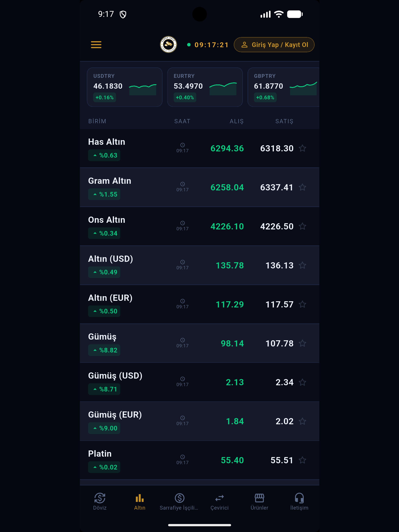The height and width of the screenshot is (532, 399).
Task: Tap the ALIŞ column header
Action: coord(237,121)
